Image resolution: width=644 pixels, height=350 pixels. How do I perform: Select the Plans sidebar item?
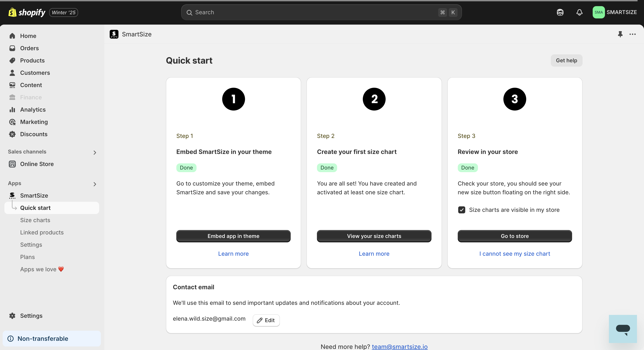point(27,257)
